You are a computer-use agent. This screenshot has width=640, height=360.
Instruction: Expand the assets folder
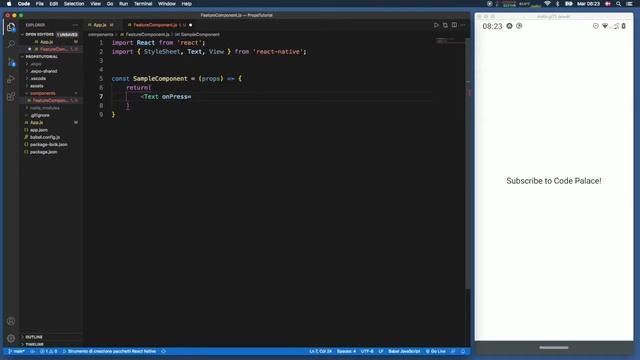(x=36, y=86)
